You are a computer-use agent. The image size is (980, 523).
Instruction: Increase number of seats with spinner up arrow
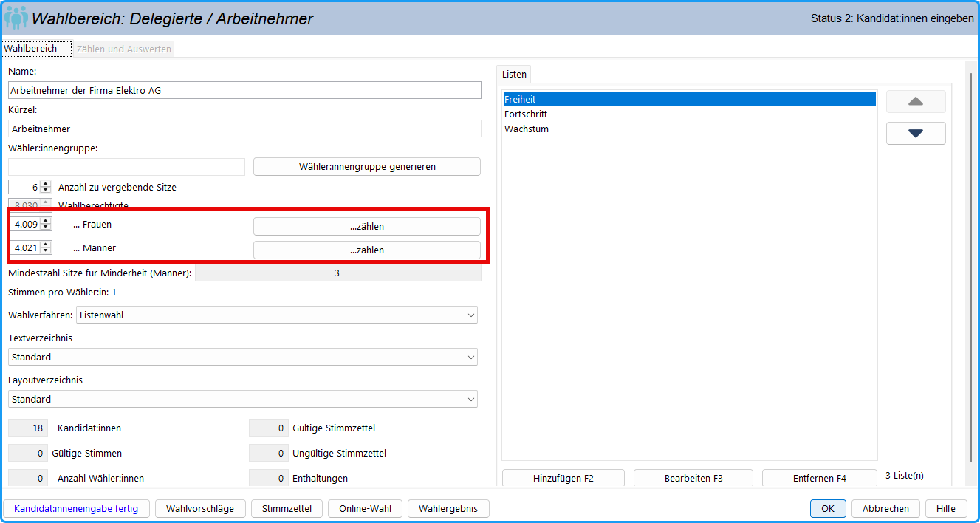coord(46,184)
